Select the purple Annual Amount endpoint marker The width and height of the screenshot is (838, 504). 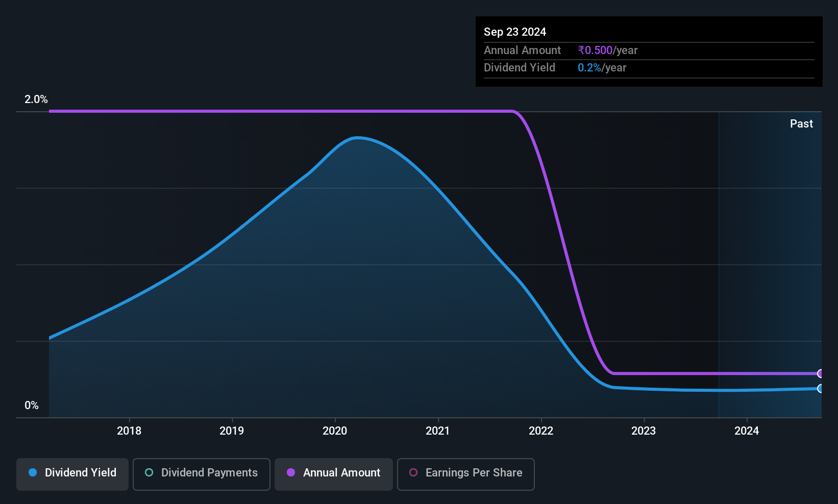(820, 373)
